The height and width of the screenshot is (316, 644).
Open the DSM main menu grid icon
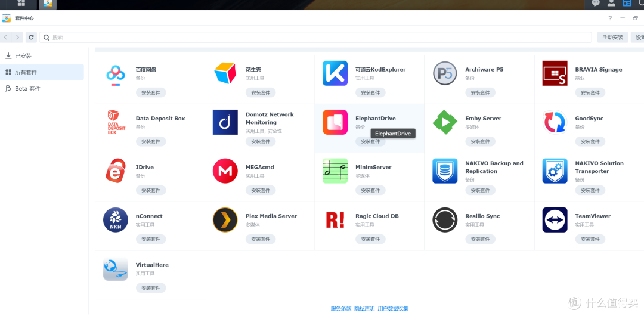[21, 4]
